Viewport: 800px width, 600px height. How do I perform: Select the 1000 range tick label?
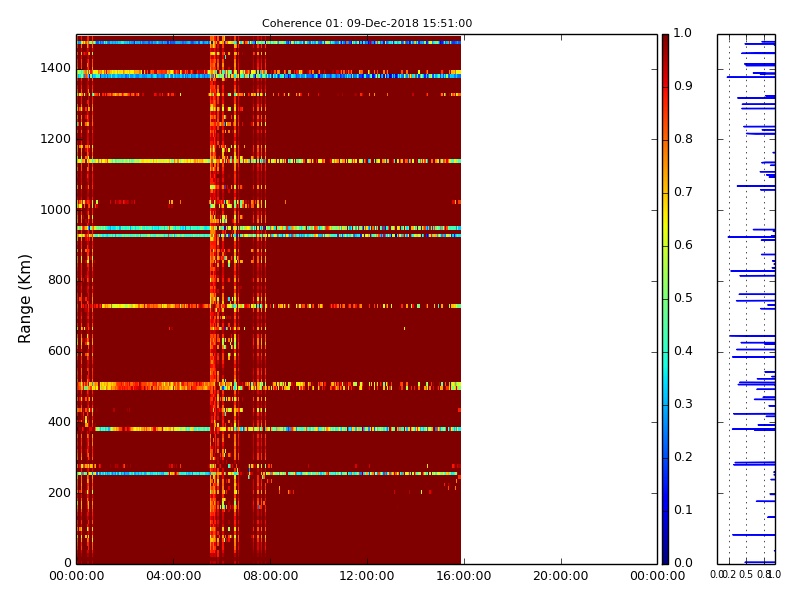(x=56, y=210)
